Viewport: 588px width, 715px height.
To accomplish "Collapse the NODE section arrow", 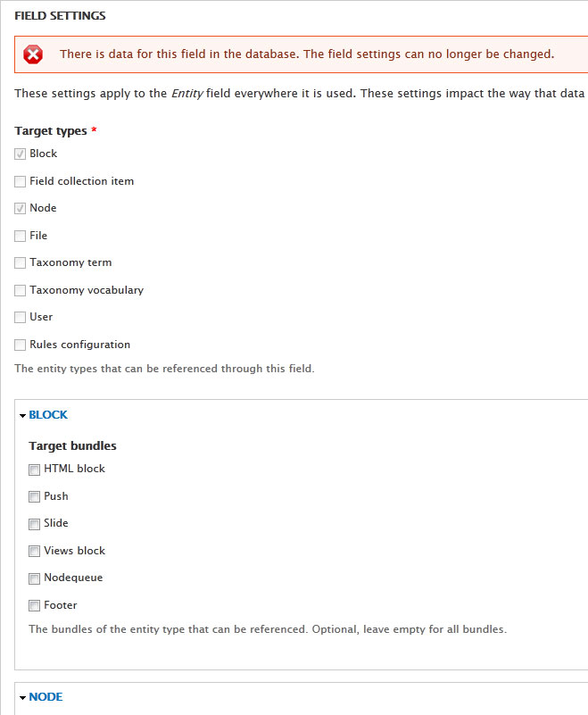I will [x=23, y=698].
